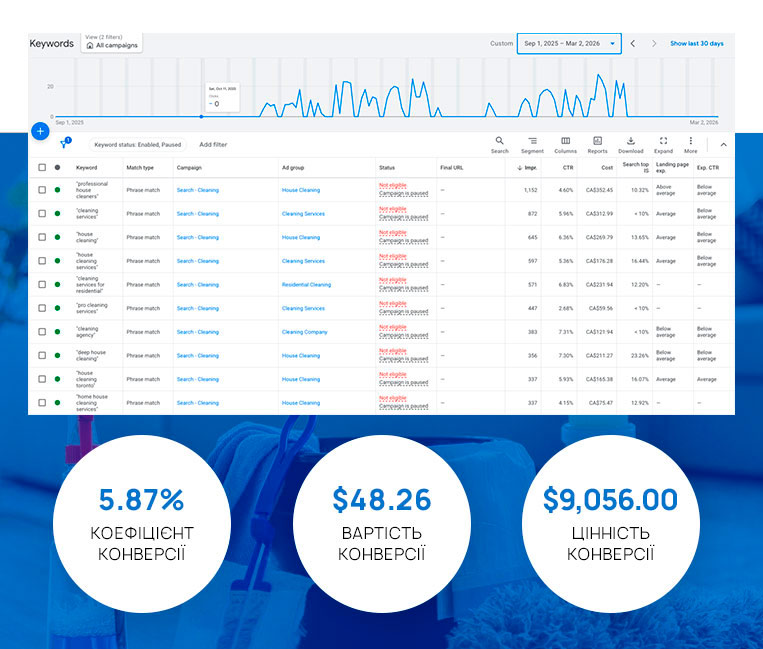Viewport: 763px width, 649px height.
Task: Open the All campaigns view selector
Action: tap(112, 42)
